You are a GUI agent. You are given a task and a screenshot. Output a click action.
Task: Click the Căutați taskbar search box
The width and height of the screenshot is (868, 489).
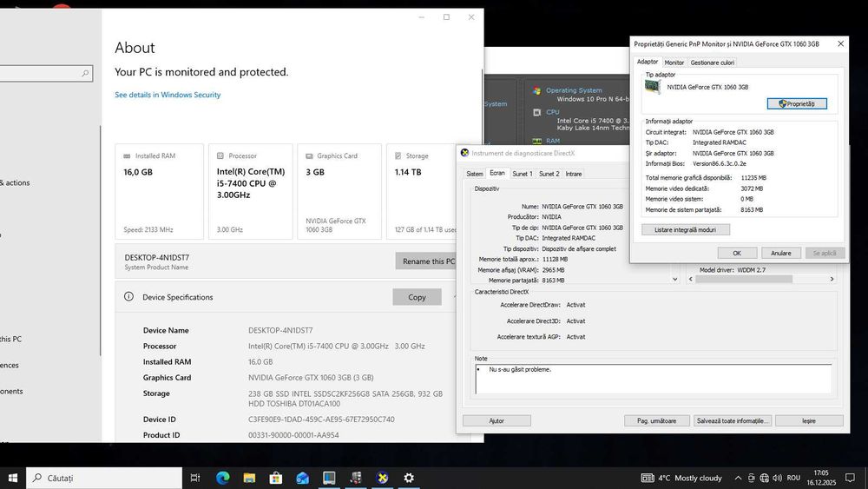[x=104, y=478]
